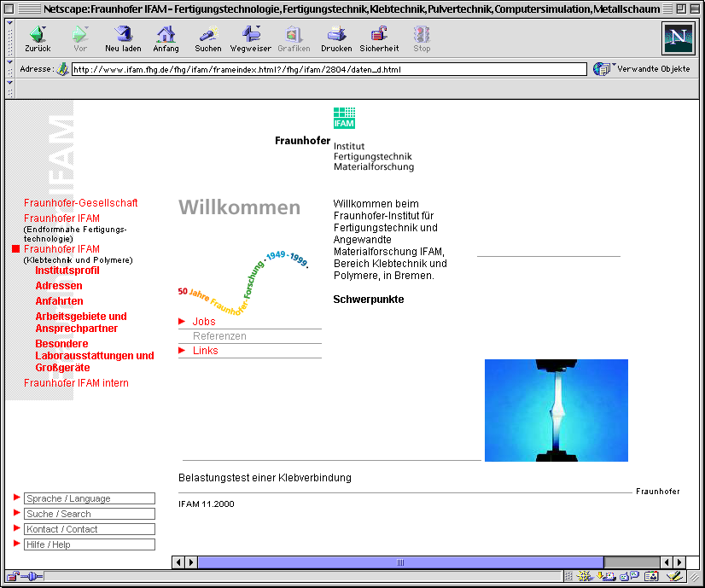Click the left scroll arrow at scrollbar start
This screenshot has width=705, height=588.
point(178,562)
